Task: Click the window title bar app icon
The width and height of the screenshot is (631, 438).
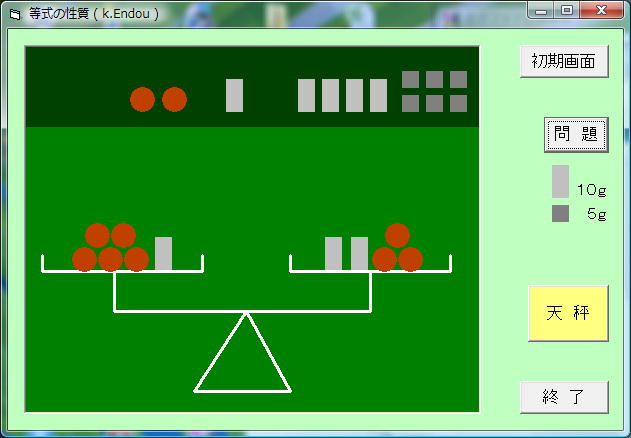Action: (15, 14)
